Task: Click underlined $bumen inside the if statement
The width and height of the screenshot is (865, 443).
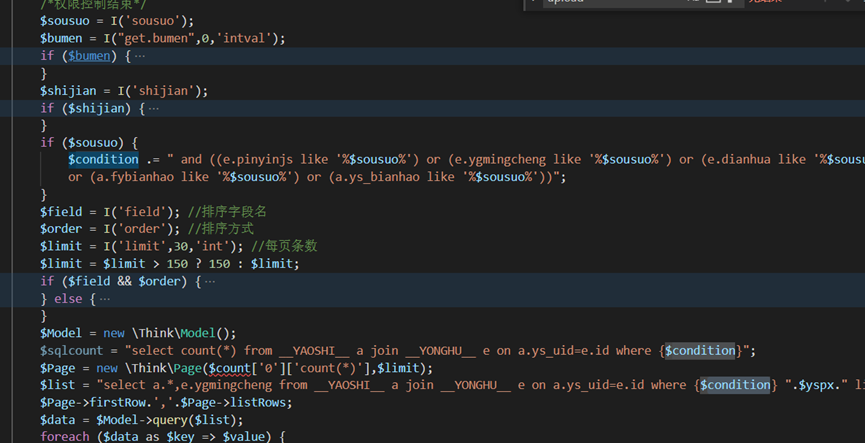Action: 89,56
